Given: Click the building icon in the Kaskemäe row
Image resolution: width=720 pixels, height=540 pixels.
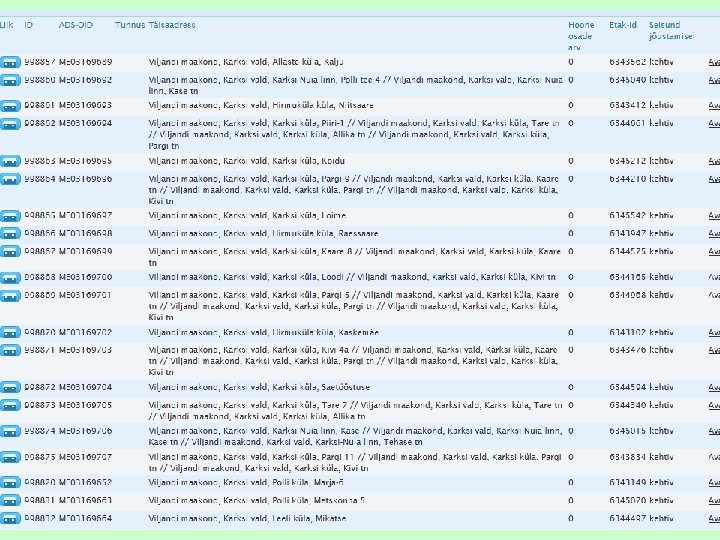Looking at the screenshot, I should 10,332.
